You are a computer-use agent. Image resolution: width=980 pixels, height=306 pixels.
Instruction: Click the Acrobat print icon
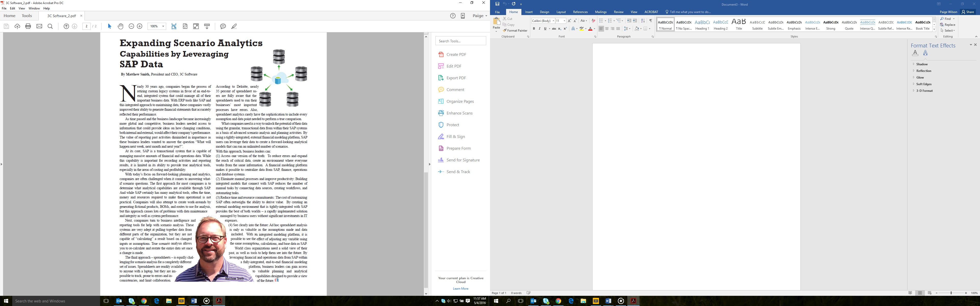28,26
